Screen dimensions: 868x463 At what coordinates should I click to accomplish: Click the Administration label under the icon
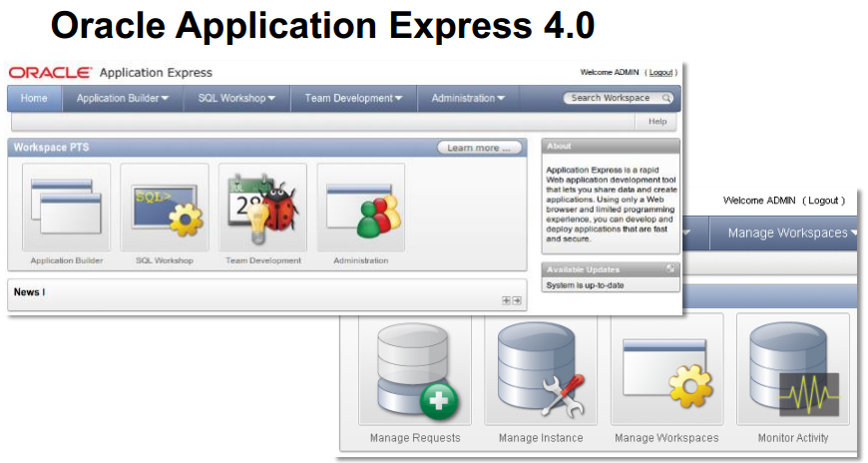(361, 260)
